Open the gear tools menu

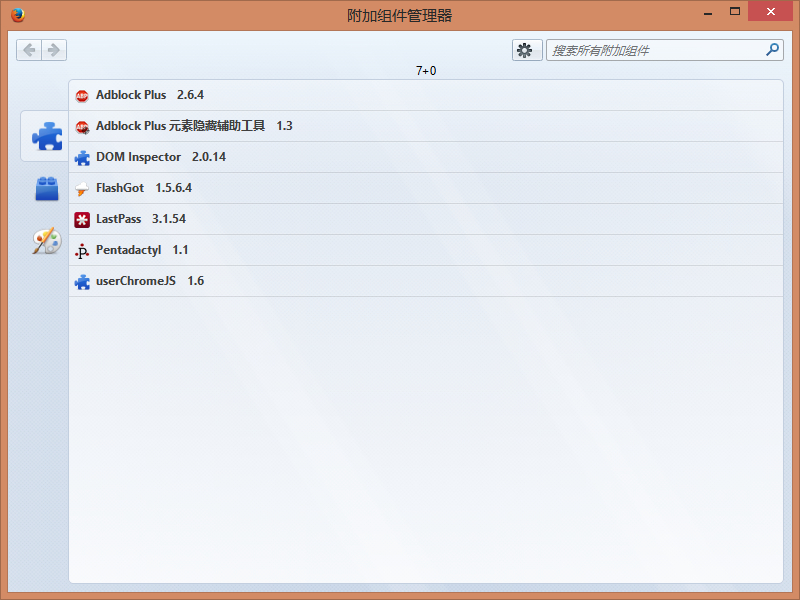tap(527, 50)
